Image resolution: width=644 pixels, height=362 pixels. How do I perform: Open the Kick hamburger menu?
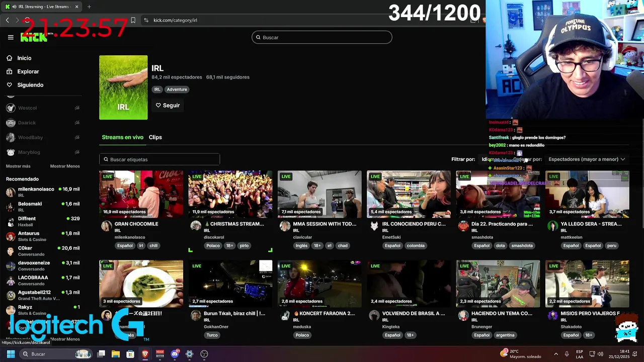pos(11,37)
